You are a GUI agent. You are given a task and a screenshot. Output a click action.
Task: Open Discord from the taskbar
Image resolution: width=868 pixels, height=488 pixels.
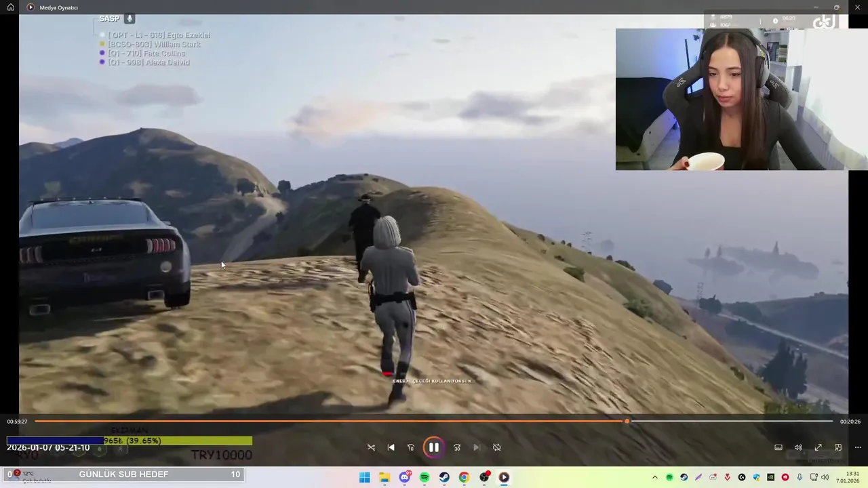pyautogui.click(x=405, y=477)
